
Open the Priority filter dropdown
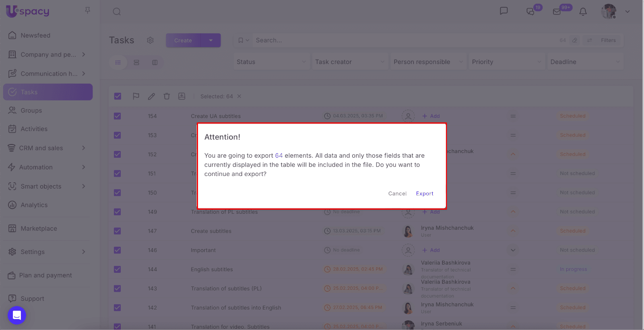506,62
